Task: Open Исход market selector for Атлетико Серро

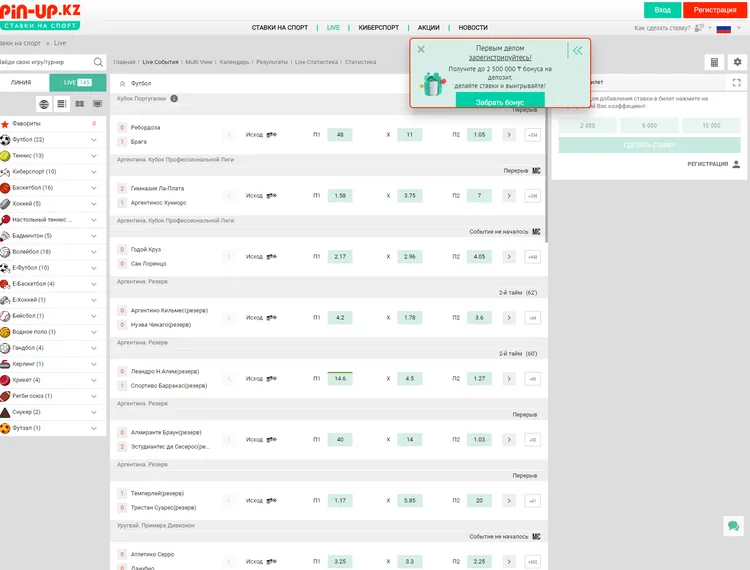Action: point(261,562)
